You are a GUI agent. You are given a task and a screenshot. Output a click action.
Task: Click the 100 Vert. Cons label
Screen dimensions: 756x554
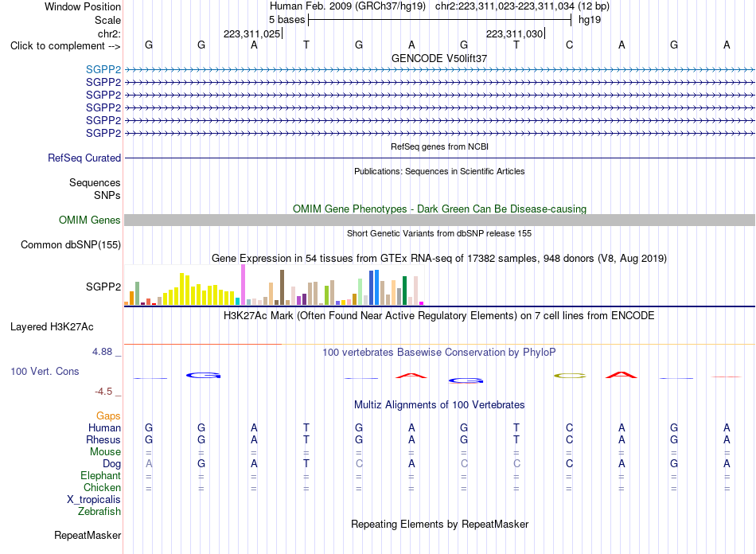click(45, 372)
